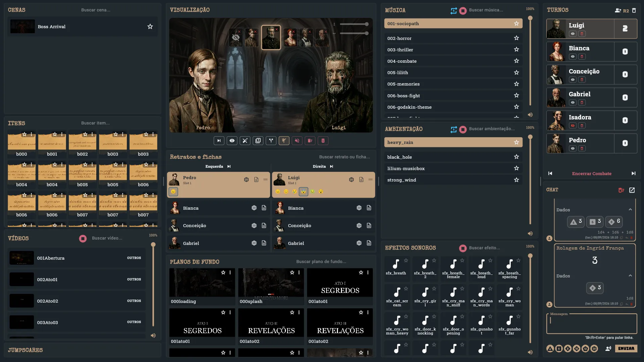Roll a d6 die in chat

click(559, 349)
